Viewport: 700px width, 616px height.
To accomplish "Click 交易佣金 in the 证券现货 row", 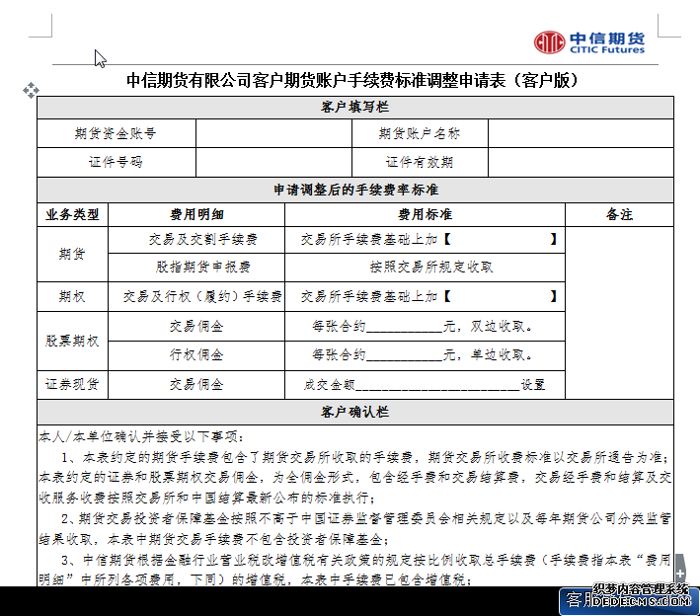I will [x=196, y=384].
